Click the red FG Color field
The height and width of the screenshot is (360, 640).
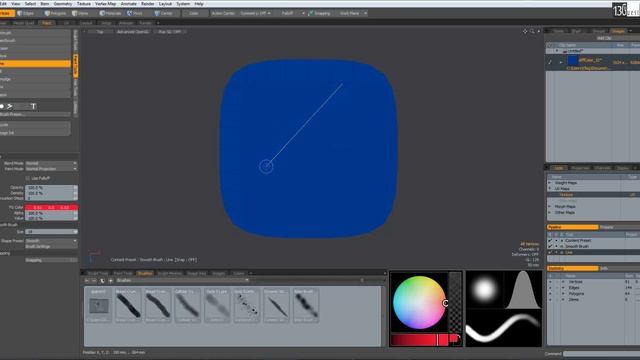(51, 208)
